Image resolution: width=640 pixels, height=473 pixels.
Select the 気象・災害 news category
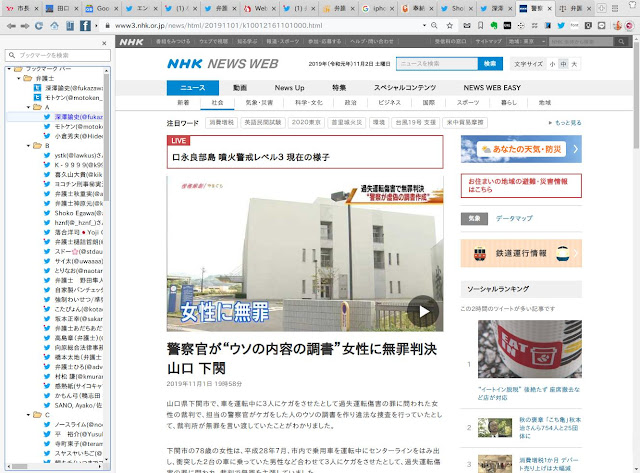(x=259, y=103)
